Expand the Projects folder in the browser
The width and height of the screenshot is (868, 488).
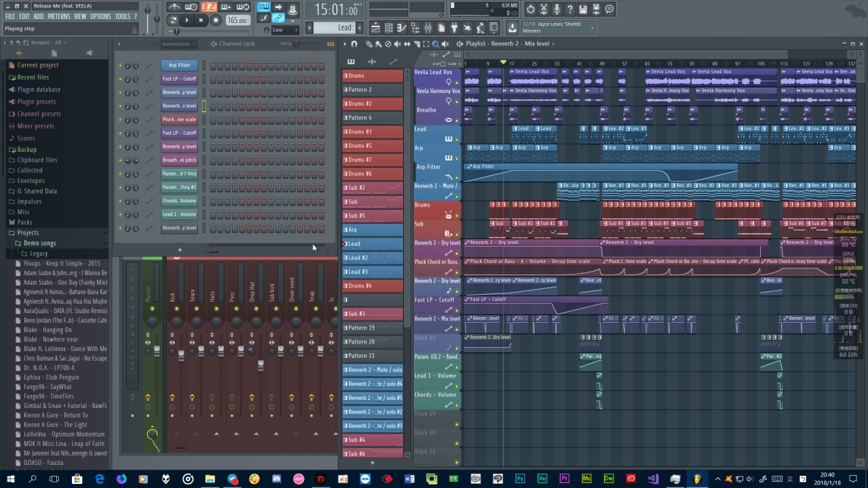coord(28,232)
